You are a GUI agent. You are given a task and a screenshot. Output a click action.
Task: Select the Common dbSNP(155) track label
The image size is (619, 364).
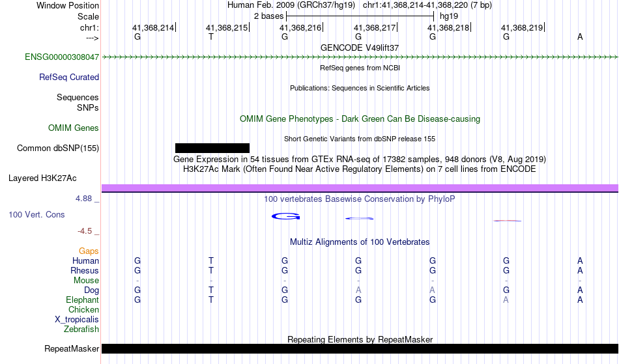57,148
